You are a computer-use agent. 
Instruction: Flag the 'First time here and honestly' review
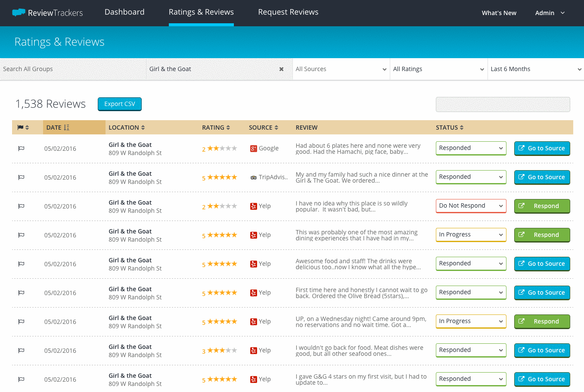pyautogui.click(x=21, y=293)
